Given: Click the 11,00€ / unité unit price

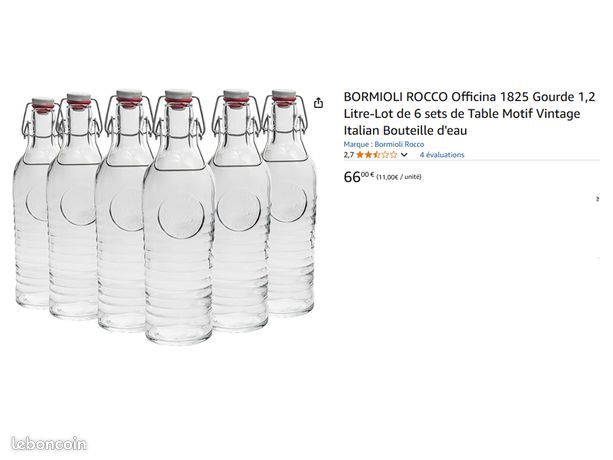Looking at the screenshot, I should (x=399, y=177).
